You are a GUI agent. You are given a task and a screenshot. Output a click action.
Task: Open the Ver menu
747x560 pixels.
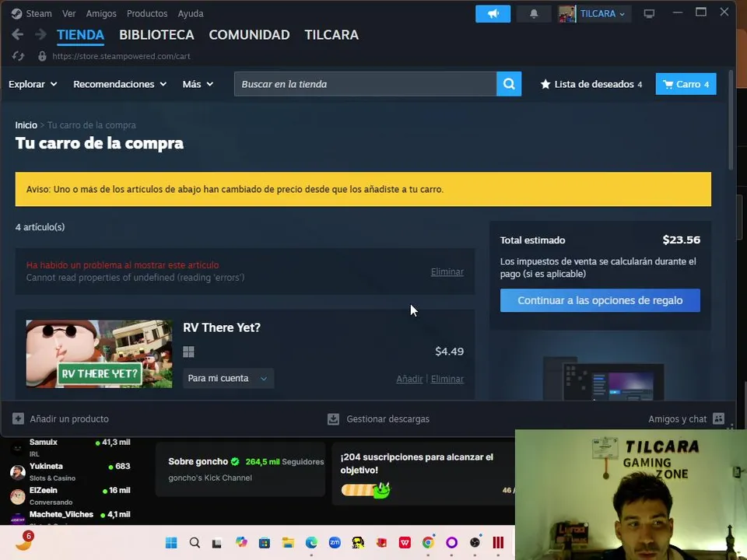pyautogui.click(x=68, y=13)
